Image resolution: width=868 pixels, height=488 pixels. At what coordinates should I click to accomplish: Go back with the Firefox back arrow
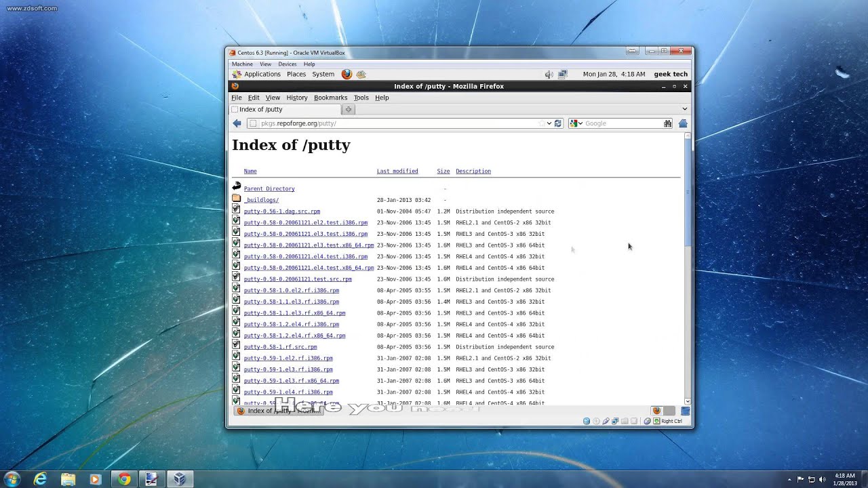[237, 123]
